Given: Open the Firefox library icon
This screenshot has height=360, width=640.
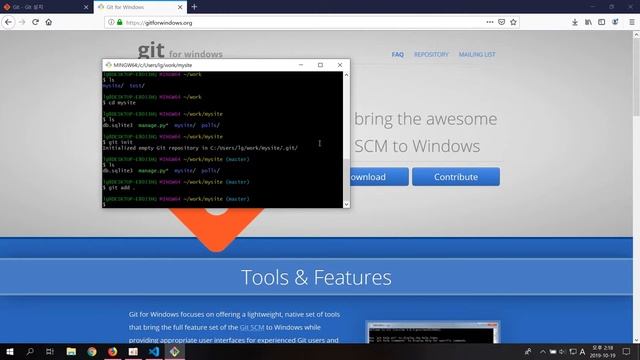Looking at the screenshot, I should (588, 22).
